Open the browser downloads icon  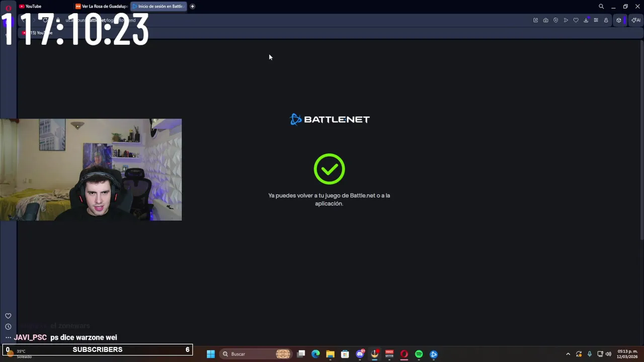[x=586, y=20]
